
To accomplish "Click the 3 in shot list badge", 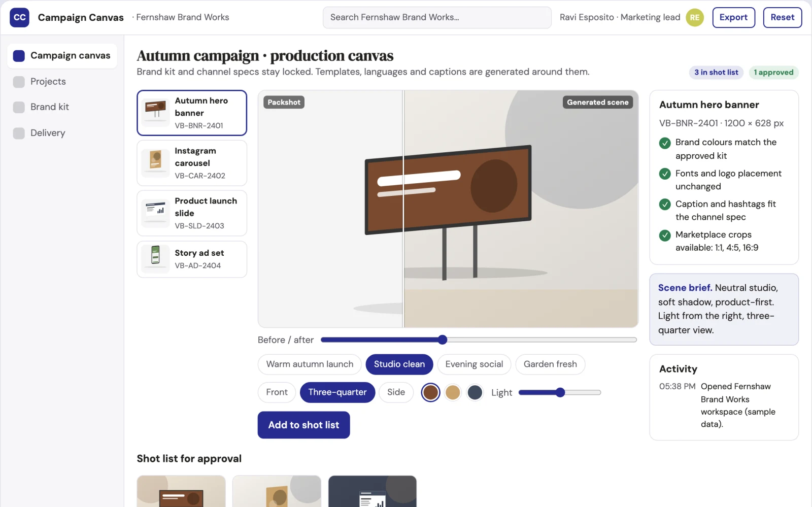I will (716, 73).
